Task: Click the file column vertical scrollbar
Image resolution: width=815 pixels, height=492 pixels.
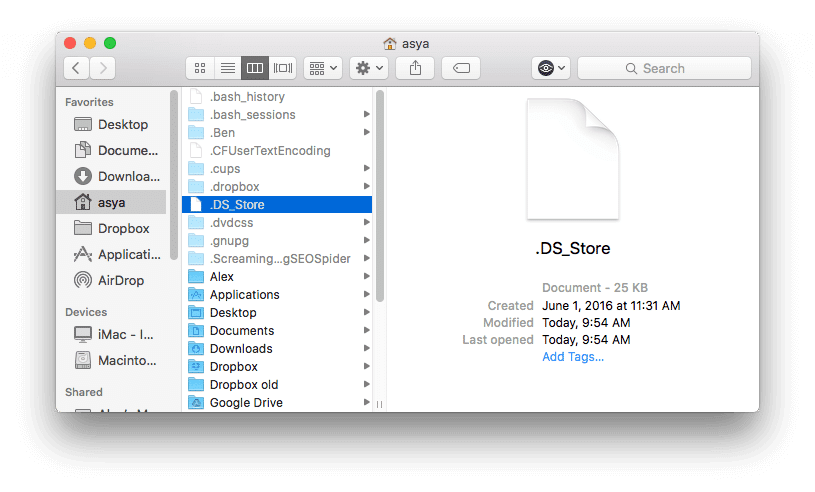Action: (x=379, y=196)
